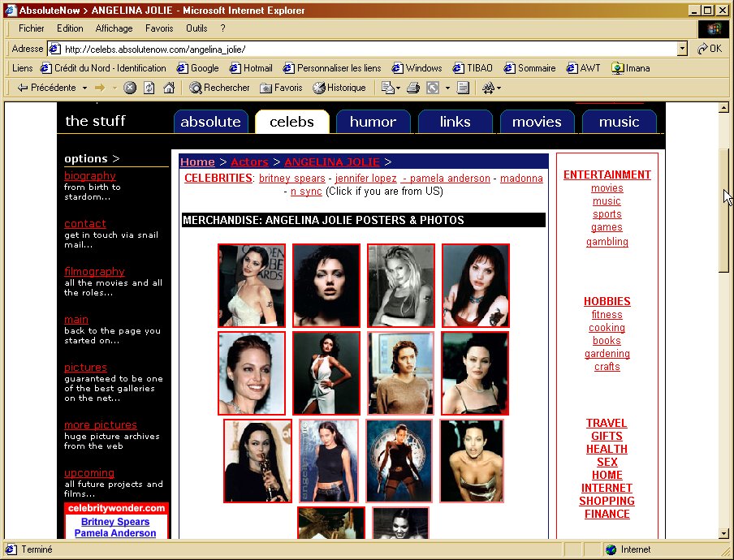Open the address bar dropdown arrow
Screen dimensions: 734x560
point(683,49)
